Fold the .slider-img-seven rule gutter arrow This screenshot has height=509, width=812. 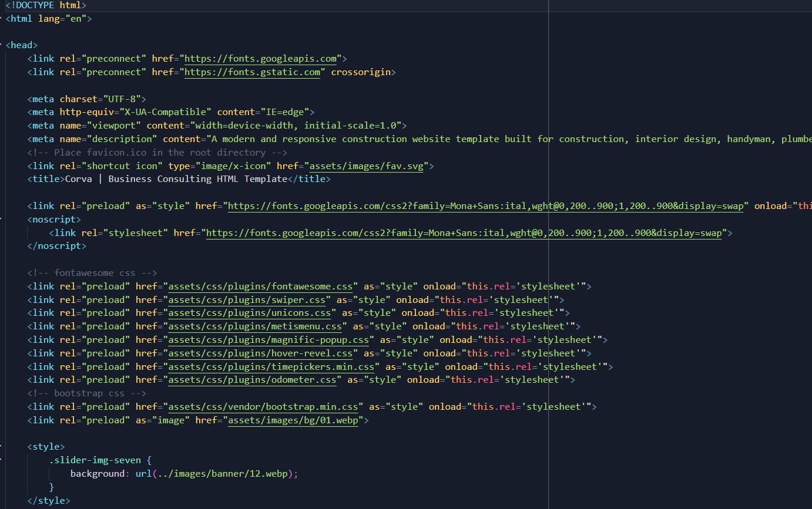(x=2, y=460)
